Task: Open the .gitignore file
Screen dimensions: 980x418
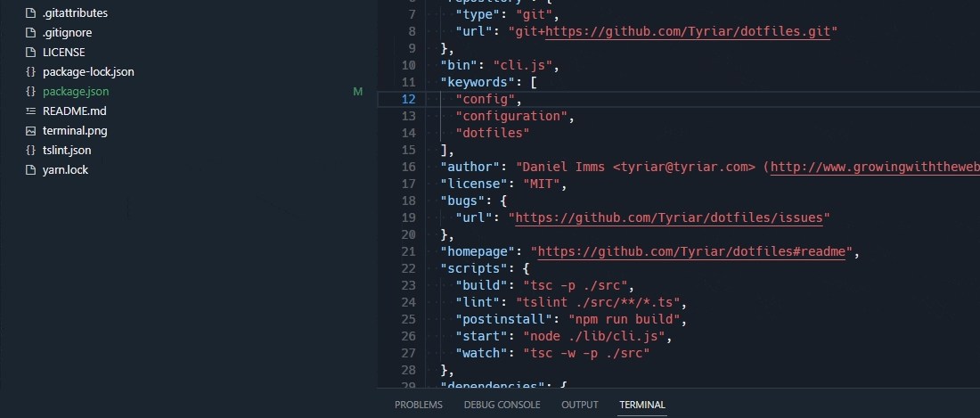Action: [x=67, y=32]
